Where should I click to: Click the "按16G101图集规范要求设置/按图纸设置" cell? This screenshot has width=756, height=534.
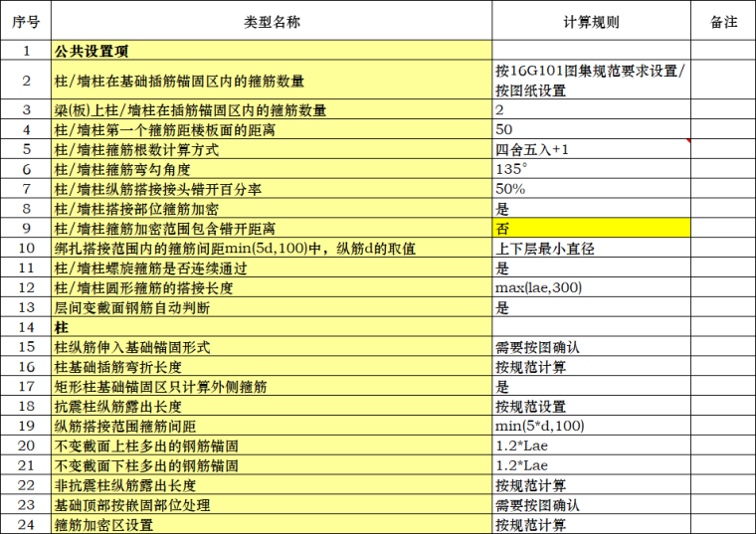click(x=591, y=80)
